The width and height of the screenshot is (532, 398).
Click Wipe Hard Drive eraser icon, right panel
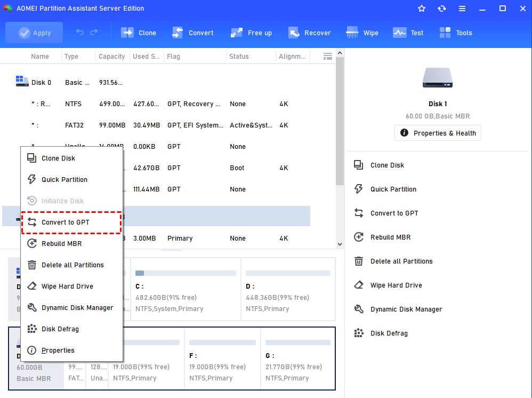click(359, 285)
